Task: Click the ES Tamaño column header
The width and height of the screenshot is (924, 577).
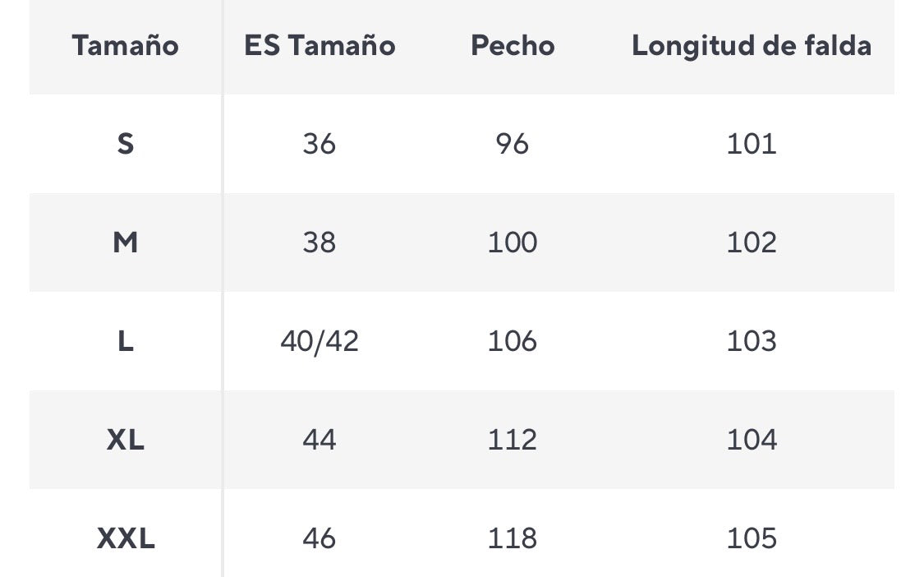Action: [x=319, y=45]
